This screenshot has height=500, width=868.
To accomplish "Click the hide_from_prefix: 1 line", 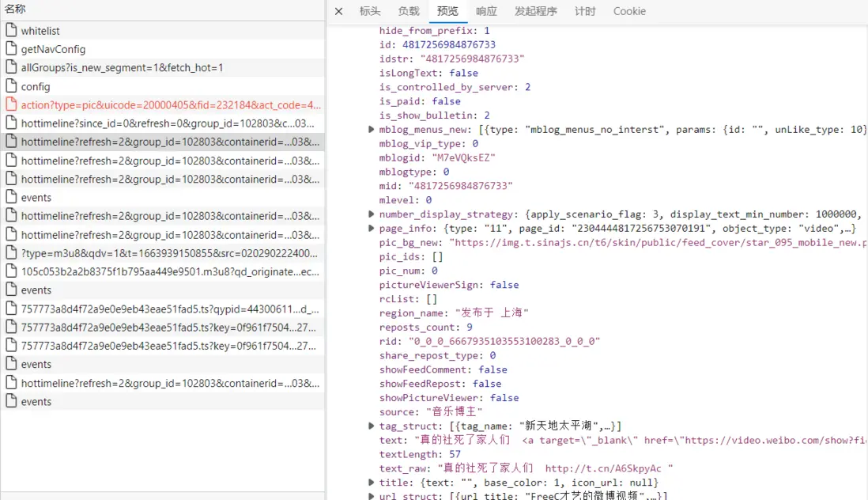I will 434,30.
